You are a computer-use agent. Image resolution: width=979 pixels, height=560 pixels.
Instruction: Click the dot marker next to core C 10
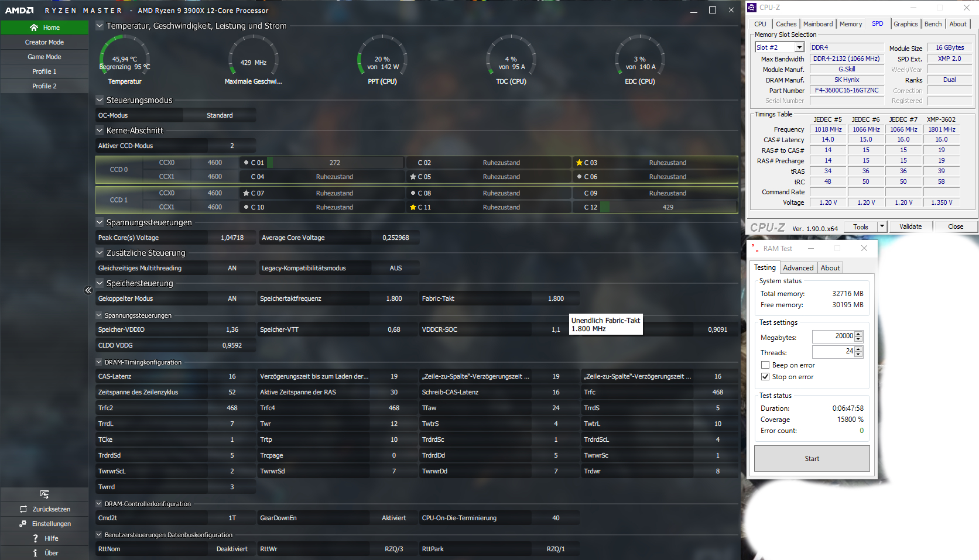point(247,207)
